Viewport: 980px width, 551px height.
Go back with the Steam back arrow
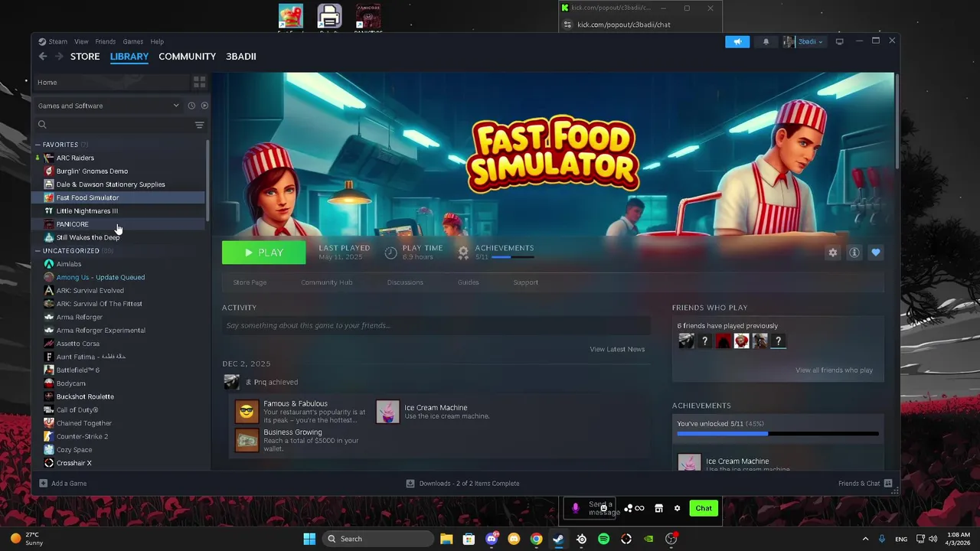[43, 57]
